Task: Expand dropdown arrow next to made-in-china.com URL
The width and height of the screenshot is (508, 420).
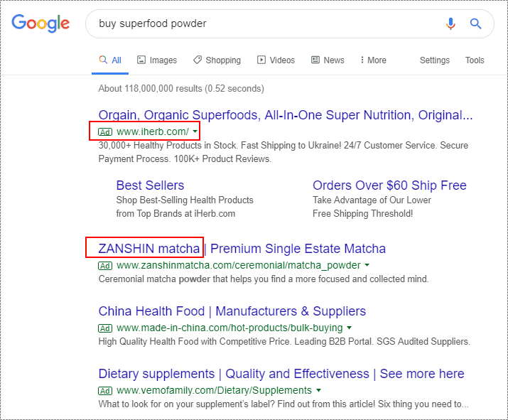Action: pyautogui.click(x=350, y=328)
